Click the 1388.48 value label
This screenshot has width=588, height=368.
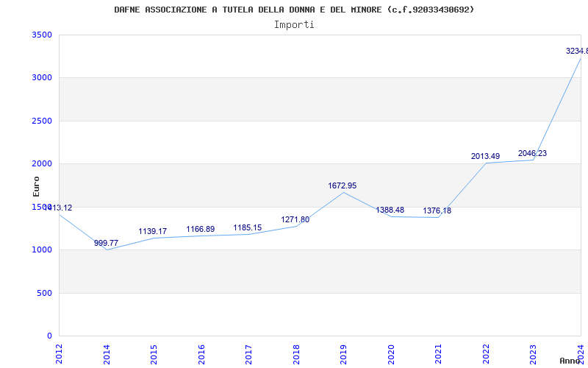(390, 210)
